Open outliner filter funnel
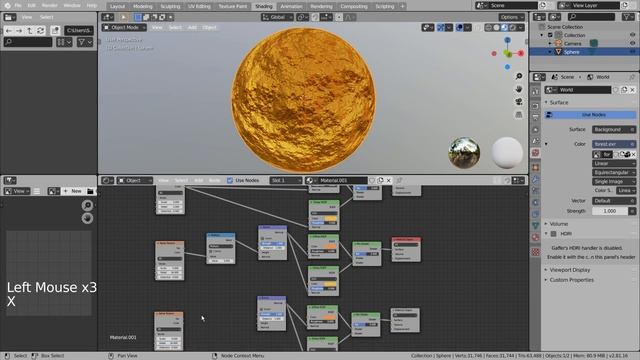The height and width of the screenshot is (360, 640). click(x=628, y=17)
